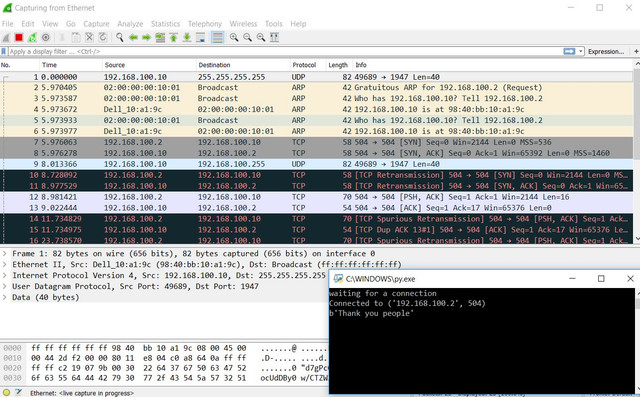Sort packets by the Source column header
This screenshot has height=397, width=640.
tap(149, 65)
